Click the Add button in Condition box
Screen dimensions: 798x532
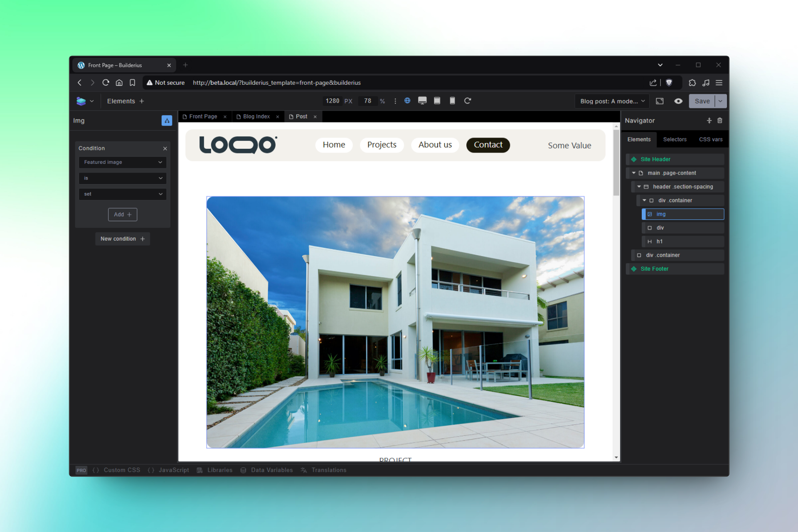tap(123, 214)
